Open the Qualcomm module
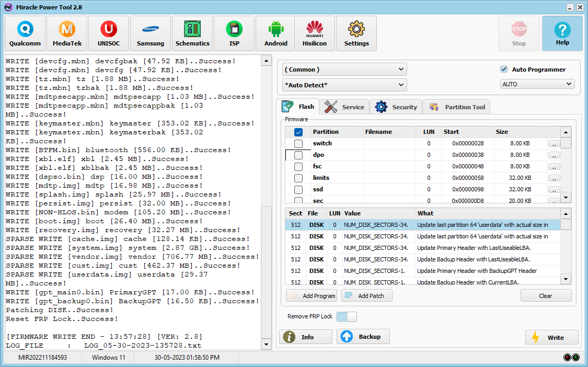 (25, 33)
